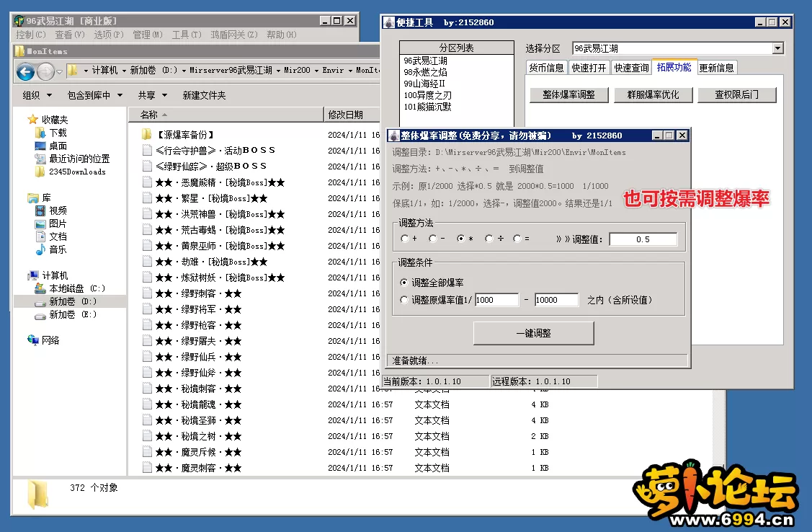Select the − adjustment method radio
812x532 pixels.
[433, 239]
